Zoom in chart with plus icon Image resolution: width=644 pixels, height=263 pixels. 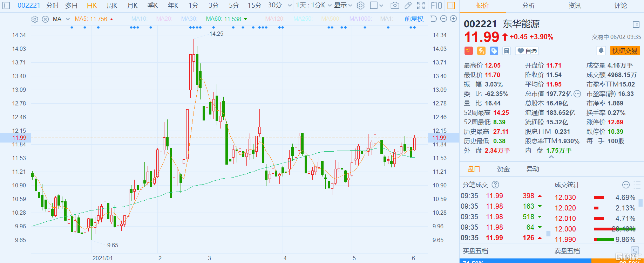[453, 19]
